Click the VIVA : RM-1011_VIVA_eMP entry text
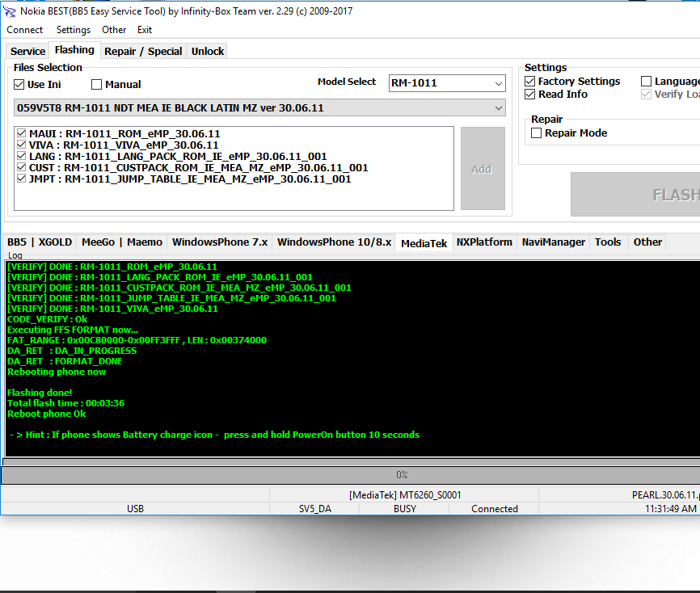Screen dimensions: 700x593 coord(124,145)
